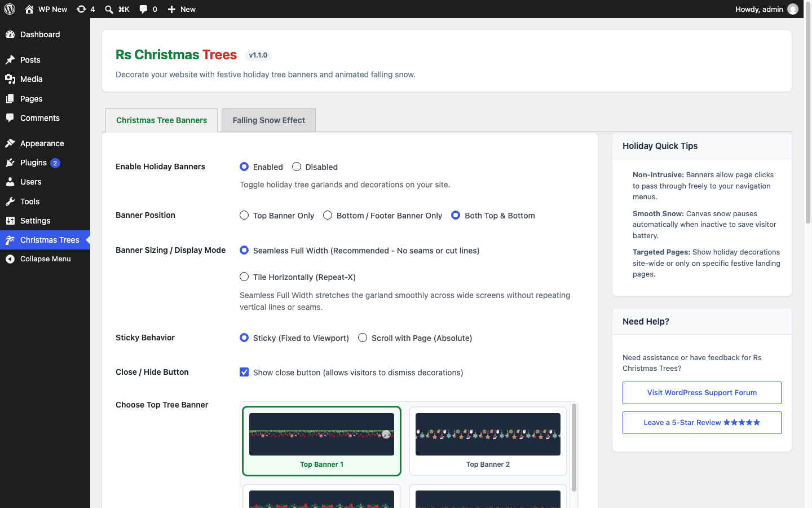Viewport: 812px width, 508px height.
Task: Click the Tools wrench icon
Action: [x=10, y=202]
